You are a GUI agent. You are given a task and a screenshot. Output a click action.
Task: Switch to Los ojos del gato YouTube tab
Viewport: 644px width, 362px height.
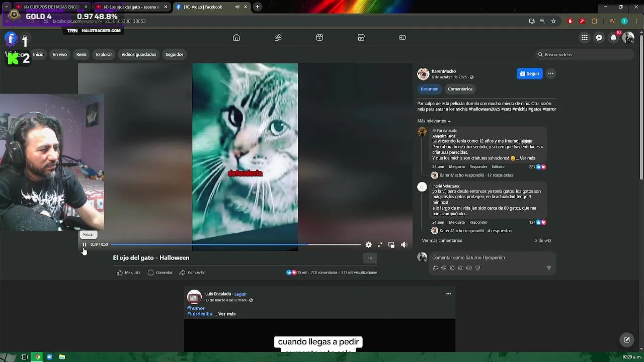pos(131,7)
